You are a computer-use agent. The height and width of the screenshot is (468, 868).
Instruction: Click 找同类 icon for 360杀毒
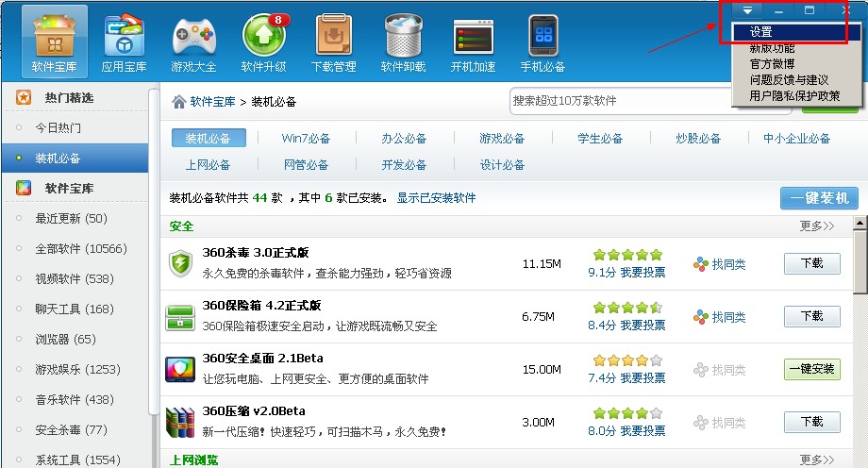(x=701, y=264)
